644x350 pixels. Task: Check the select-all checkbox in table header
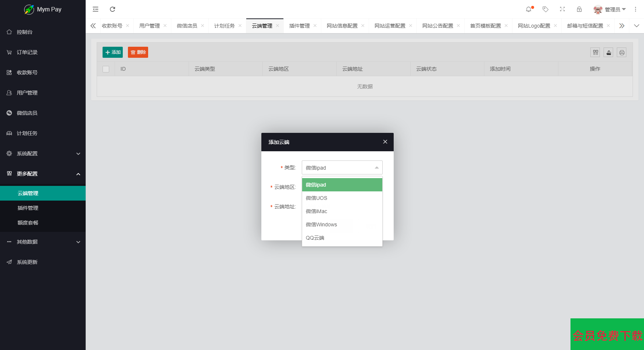tap(106, 69)
